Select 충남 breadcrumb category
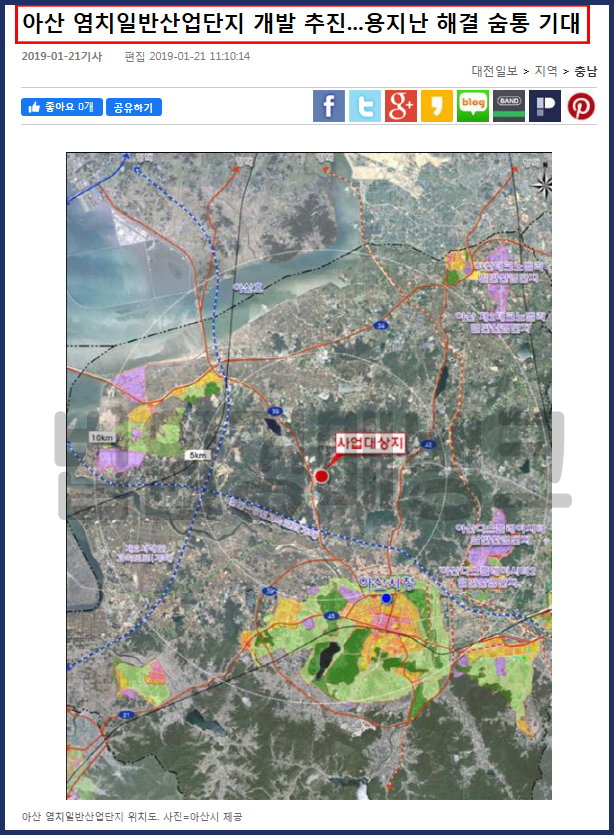 (585, 71)
